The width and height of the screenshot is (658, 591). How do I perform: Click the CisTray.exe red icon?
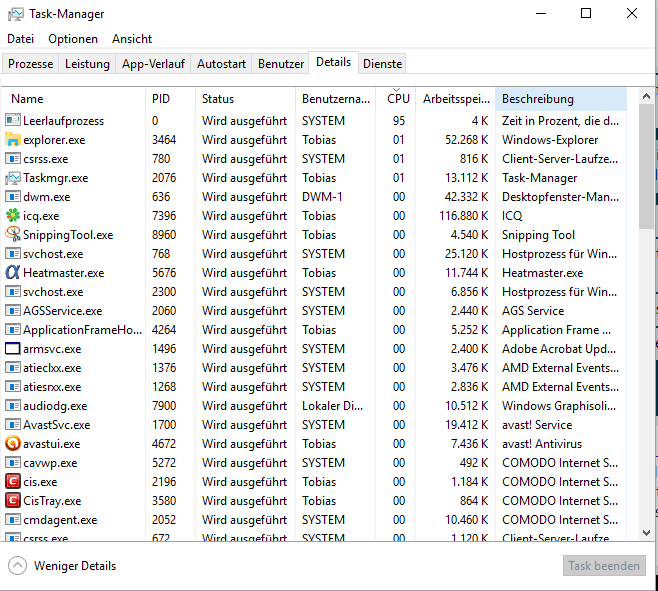pos(13,500)
